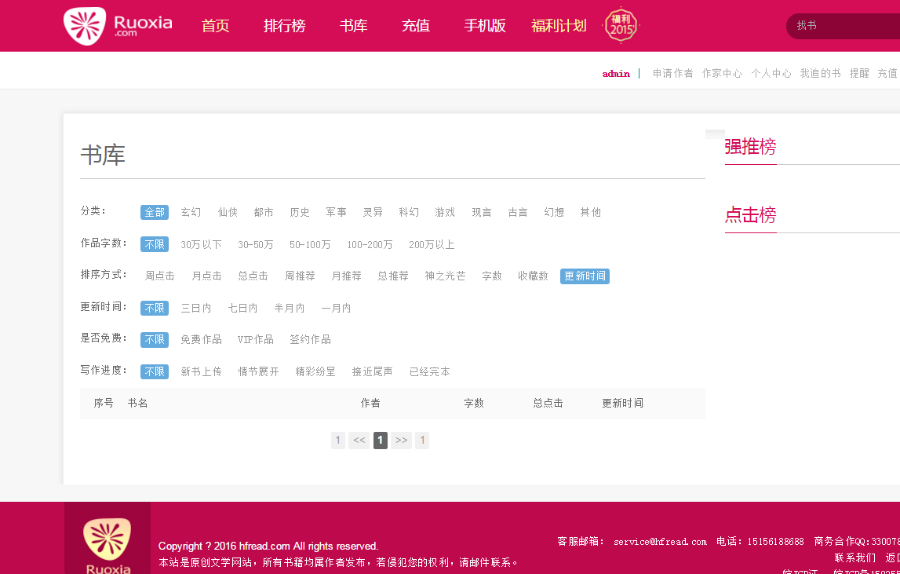
Task: Focus the 找书 search field
Action: coord(843,26)
